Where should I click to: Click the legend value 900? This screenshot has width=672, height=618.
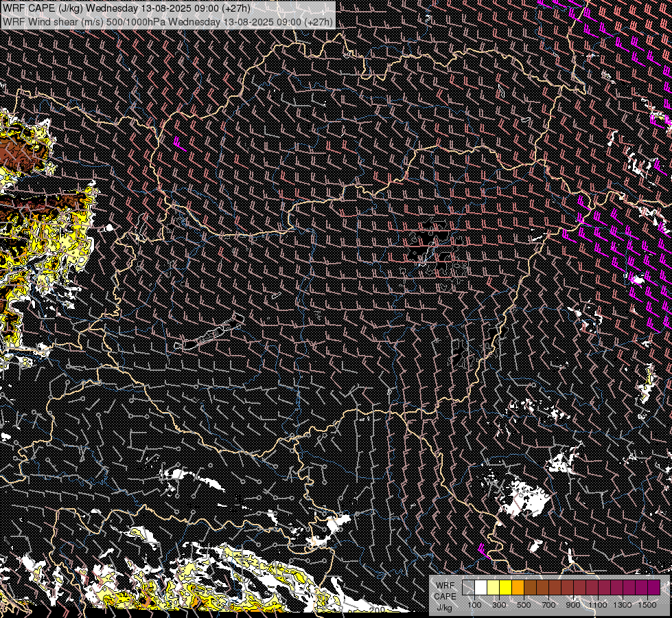pyautogui.click(x=573, y=605)
